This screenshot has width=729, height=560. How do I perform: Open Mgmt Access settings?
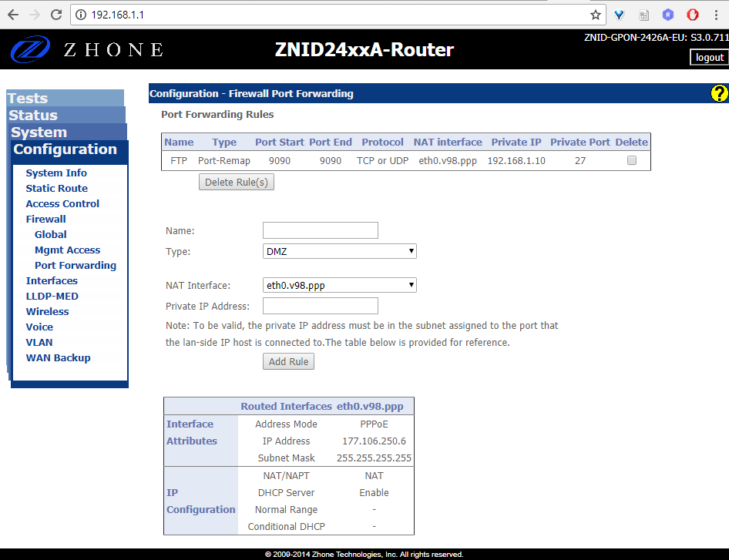click(67, 250)
